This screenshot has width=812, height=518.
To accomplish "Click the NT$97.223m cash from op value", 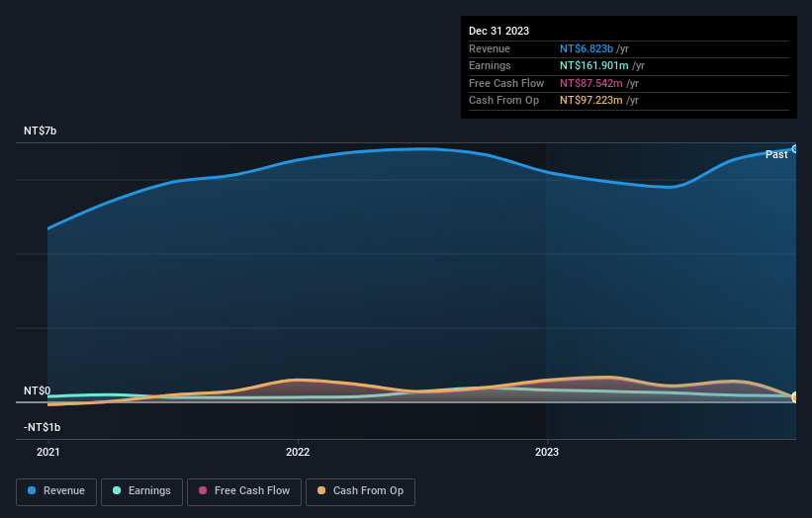I will coord(590,101).
